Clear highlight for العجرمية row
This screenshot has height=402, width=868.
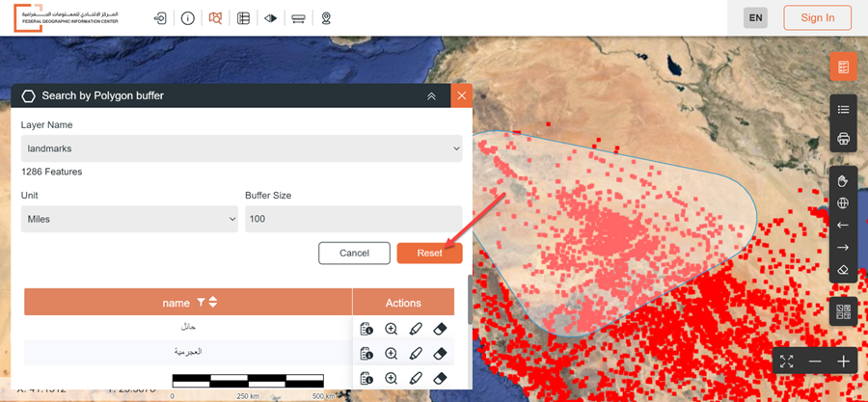(x=439, y=353)
